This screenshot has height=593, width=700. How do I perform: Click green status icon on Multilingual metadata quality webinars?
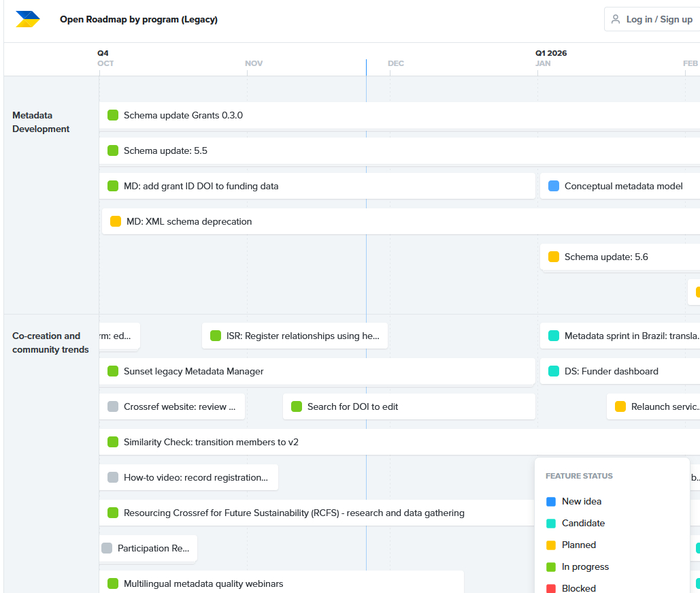pos(113,583)
